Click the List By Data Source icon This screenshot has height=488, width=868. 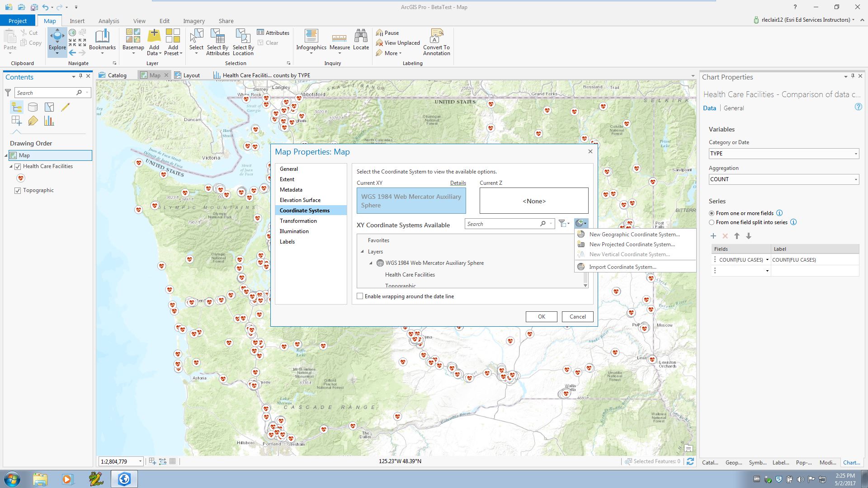coord(33,107)
